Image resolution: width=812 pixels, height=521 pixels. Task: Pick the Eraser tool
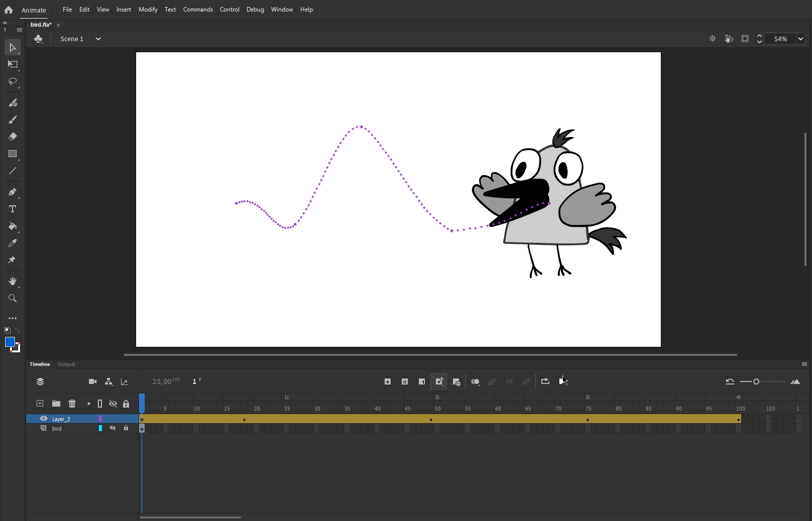click(13, 137)
